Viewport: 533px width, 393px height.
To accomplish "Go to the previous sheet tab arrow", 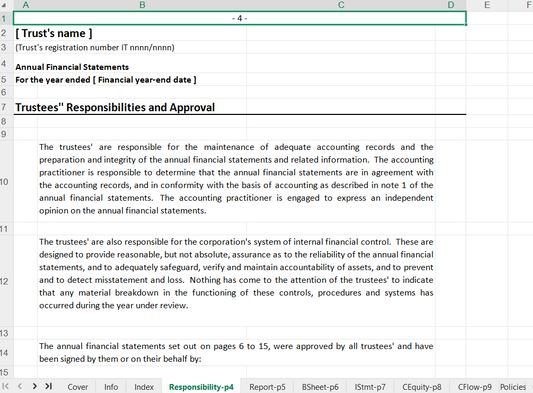I will point(20,387).
